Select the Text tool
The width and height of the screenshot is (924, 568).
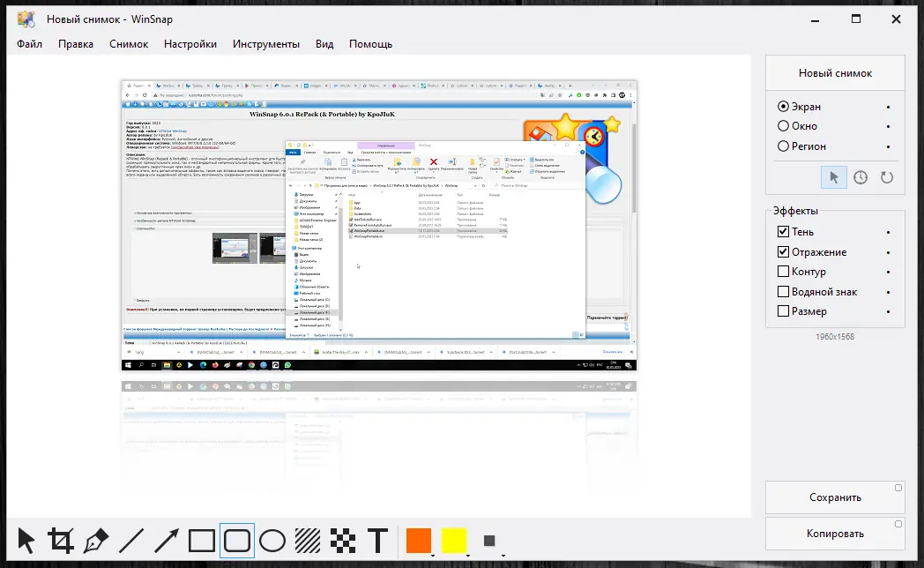click(377, 541)
